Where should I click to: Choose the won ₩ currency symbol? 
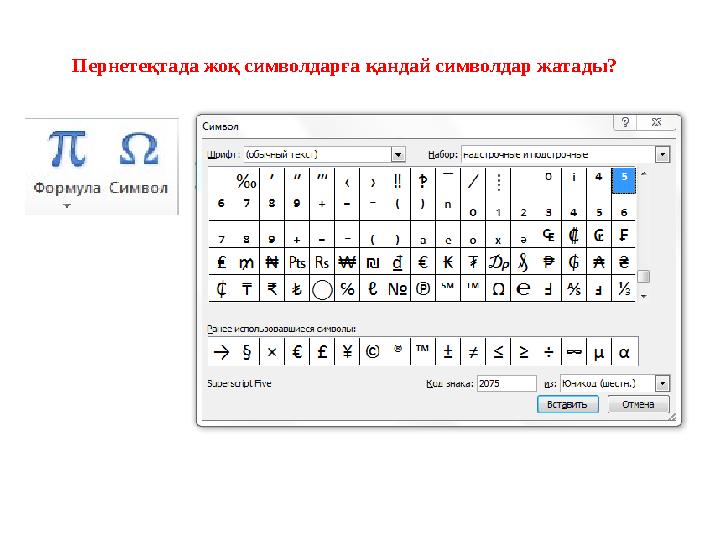tap(347, 262)
